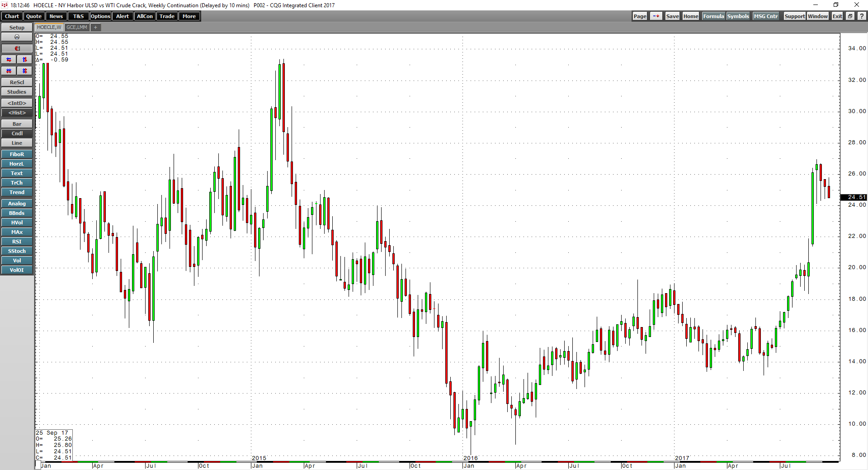Viewport: 868px width, 470px height.
Task: Click the horizontal blue-red arrows compress icon
Action: pos(9,60)
